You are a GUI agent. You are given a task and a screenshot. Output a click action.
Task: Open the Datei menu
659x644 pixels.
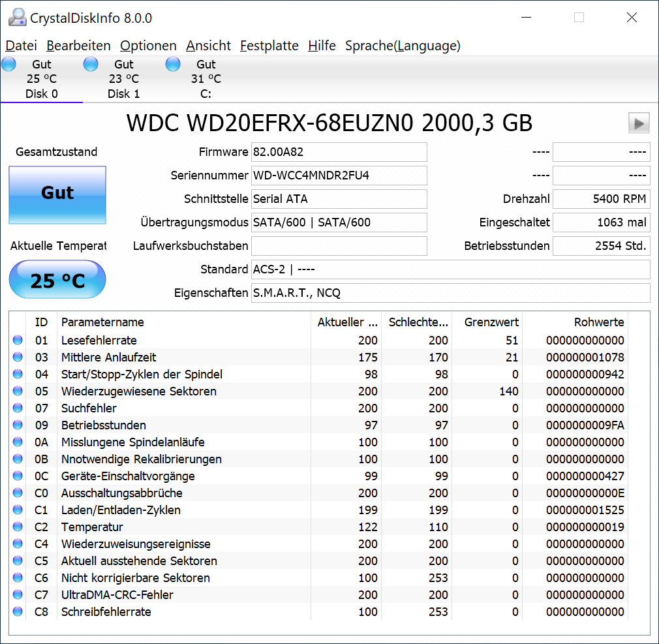point(21,46)
